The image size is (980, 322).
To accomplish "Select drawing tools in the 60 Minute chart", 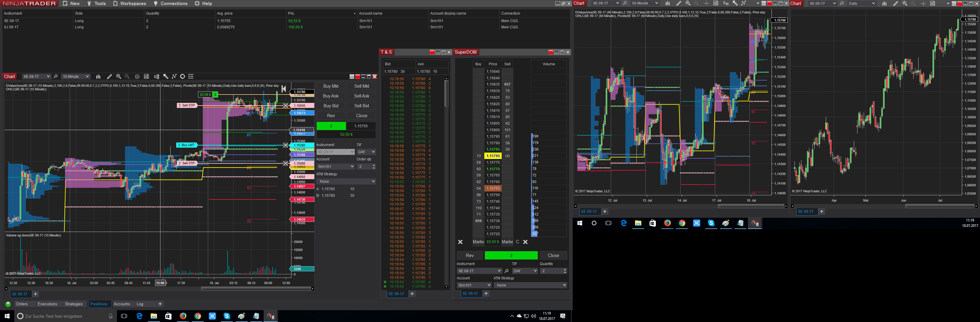I will coord(679,3).
